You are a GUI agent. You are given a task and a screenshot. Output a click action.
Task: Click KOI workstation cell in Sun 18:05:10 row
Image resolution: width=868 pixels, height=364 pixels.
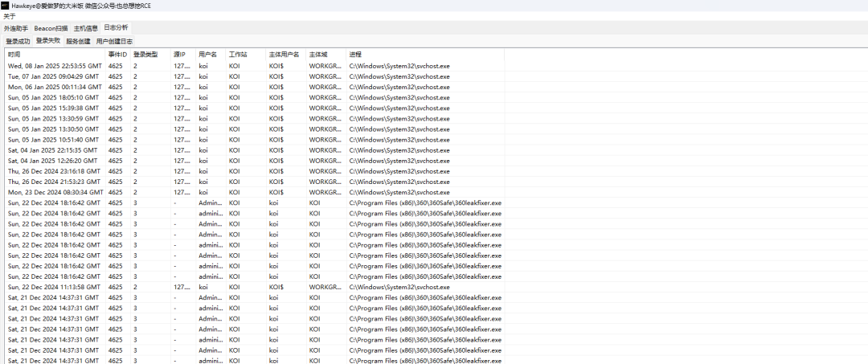pyautogui.click(x=235, y=97)
